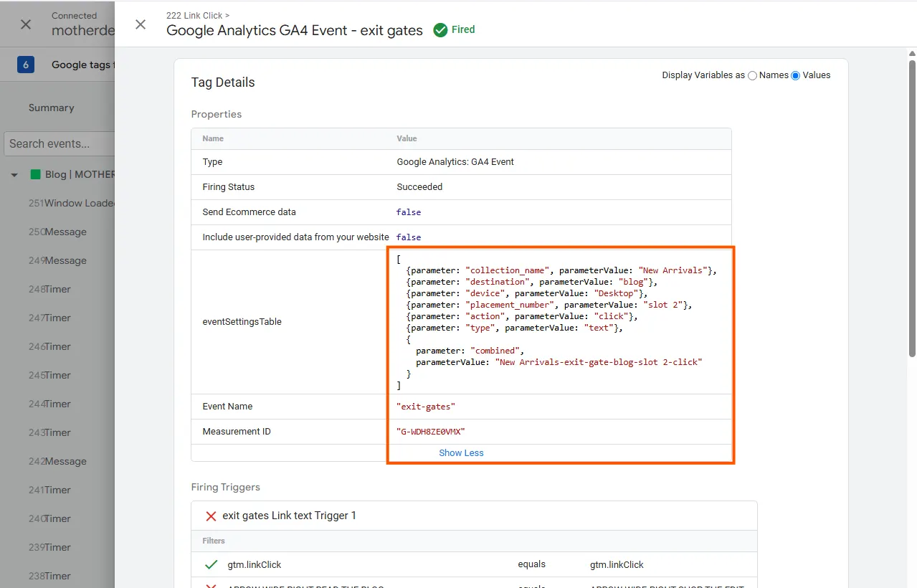Select the Names display option

(752, 75)
